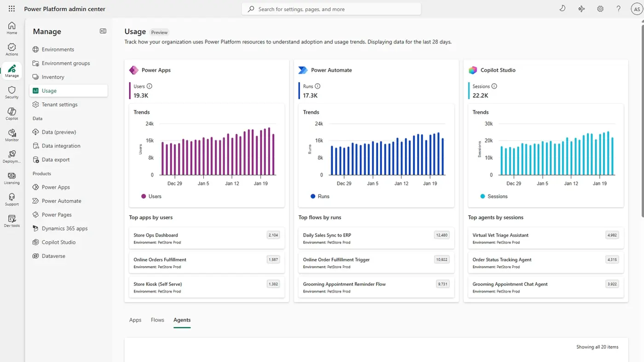Viewport: 644px width, 362px height.
Task: Select the Agents tab
Action: coord(182,320)
